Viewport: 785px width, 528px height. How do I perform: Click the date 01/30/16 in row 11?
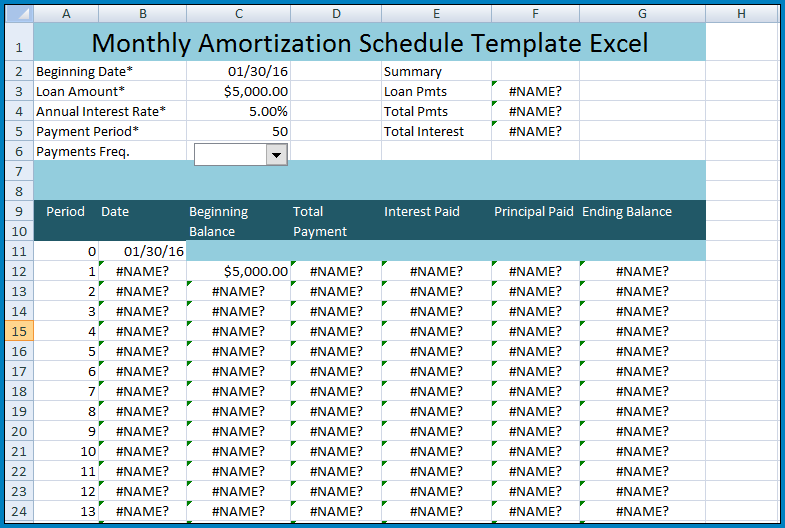pyautogui.click(x=143, y=251)
